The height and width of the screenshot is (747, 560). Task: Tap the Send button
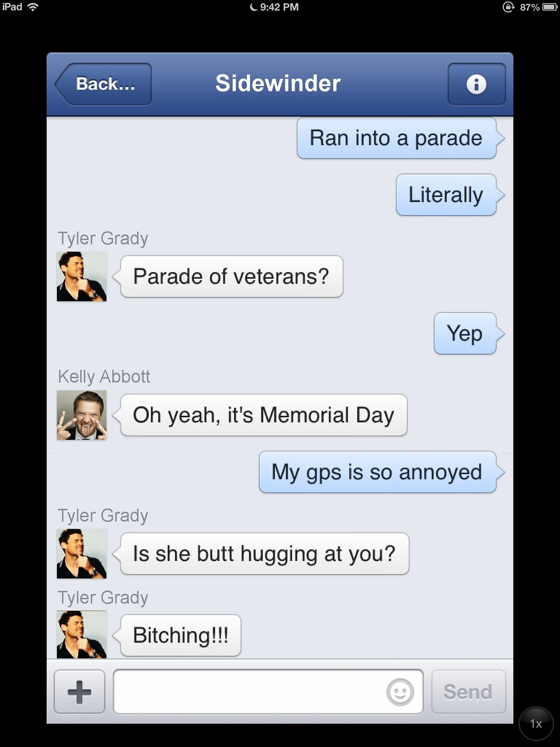pyautogui.click(x=468, y=692)
